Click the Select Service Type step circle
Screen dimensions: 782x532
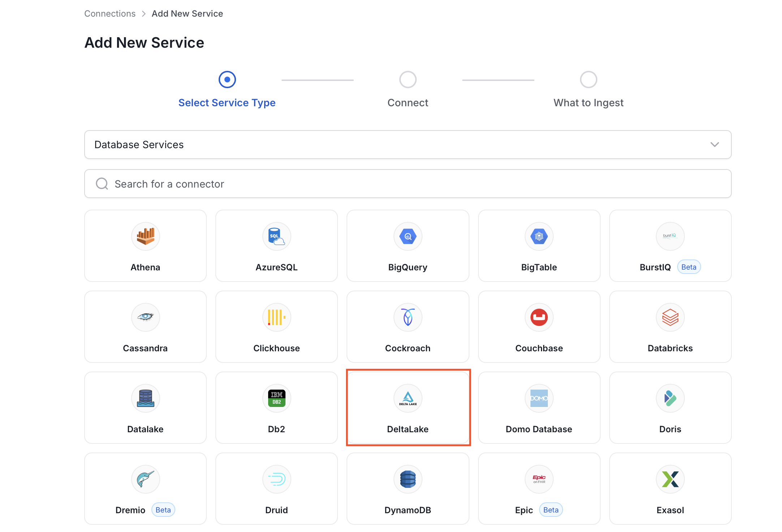[227, 80]
